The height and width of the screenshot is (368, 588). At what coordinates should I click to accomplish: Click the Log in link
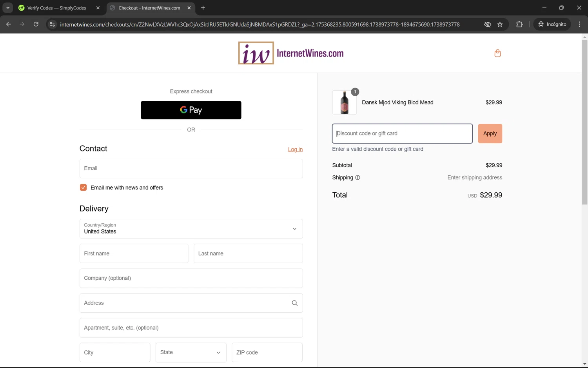pos(295,149)
